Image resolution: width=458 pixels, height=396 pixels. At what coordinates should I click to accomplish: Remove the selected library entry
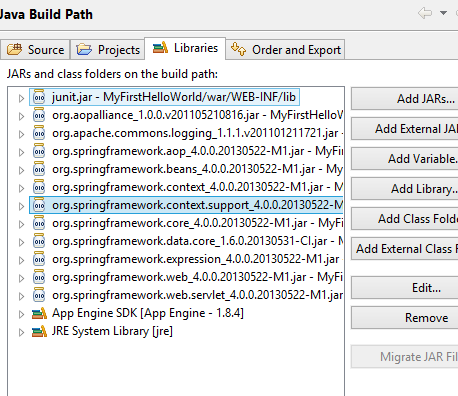[x=405, y=318]
